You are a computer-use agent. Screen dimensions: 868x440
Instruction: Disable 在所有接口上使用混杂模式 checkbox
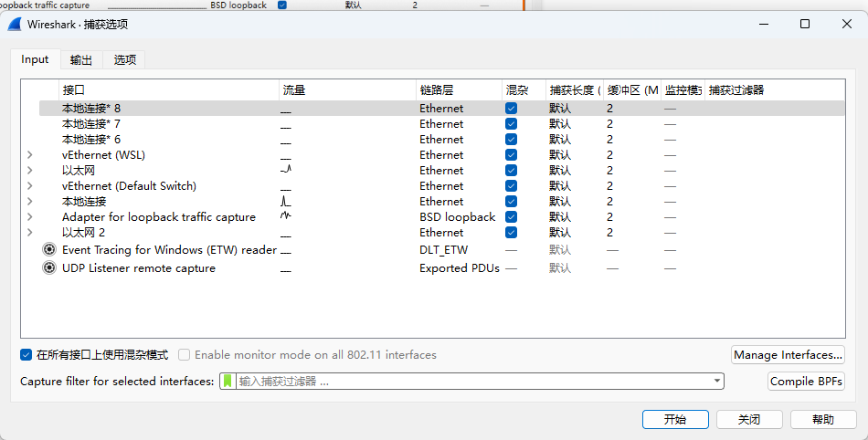(26, 355)
